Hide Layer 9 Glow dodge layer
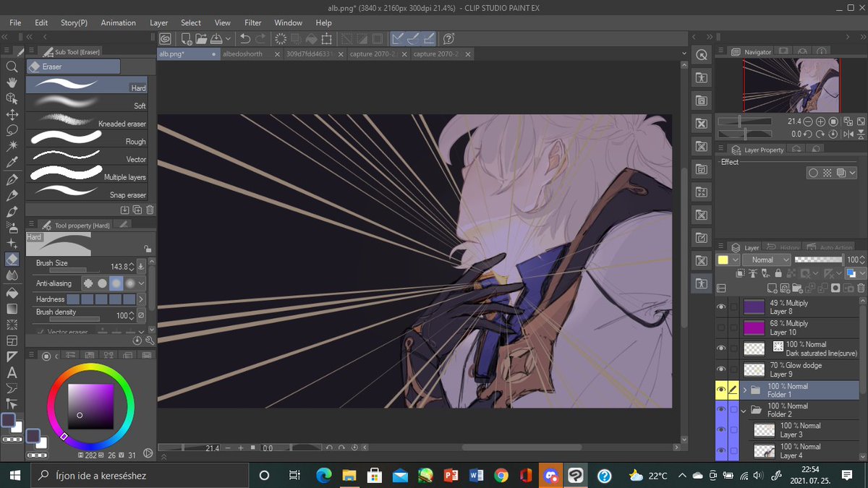The width and height of the screenshot is (868, 488). (x=720, y=369)
